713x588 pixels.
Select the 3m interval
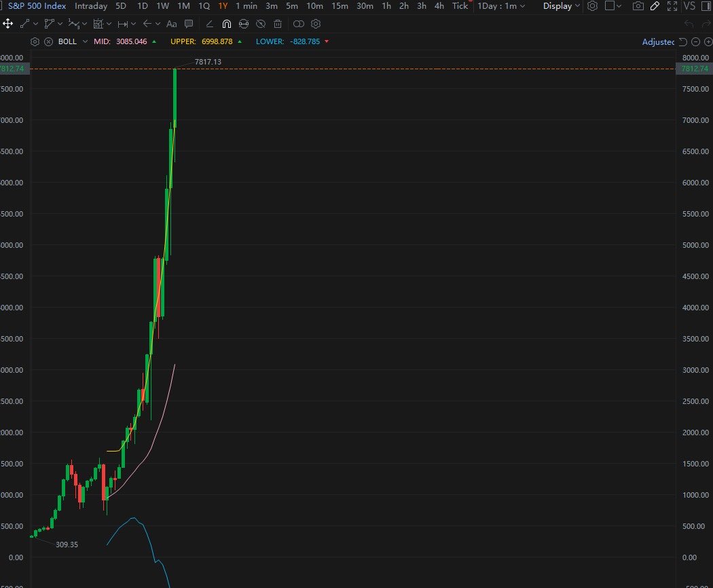click(x=272, y=6)
